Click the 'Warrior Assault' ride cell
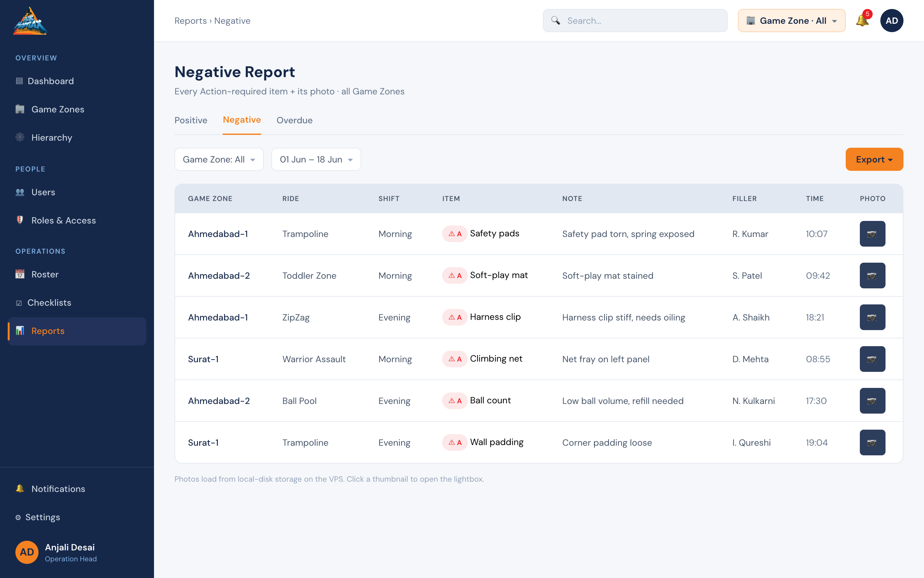The width and height of the screenshot is (924, 578). coord(314,359)
